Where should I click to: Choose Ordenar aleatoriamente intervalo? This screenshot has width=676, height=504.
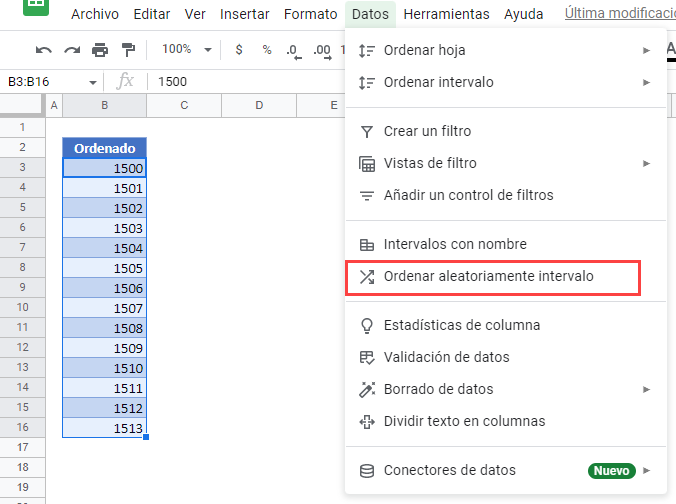493,278
